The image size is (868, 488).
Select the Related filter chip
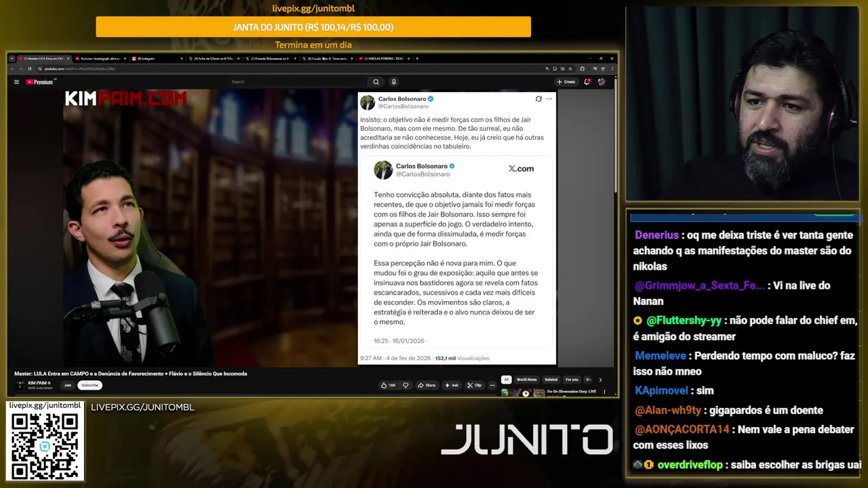coord(551,380)
